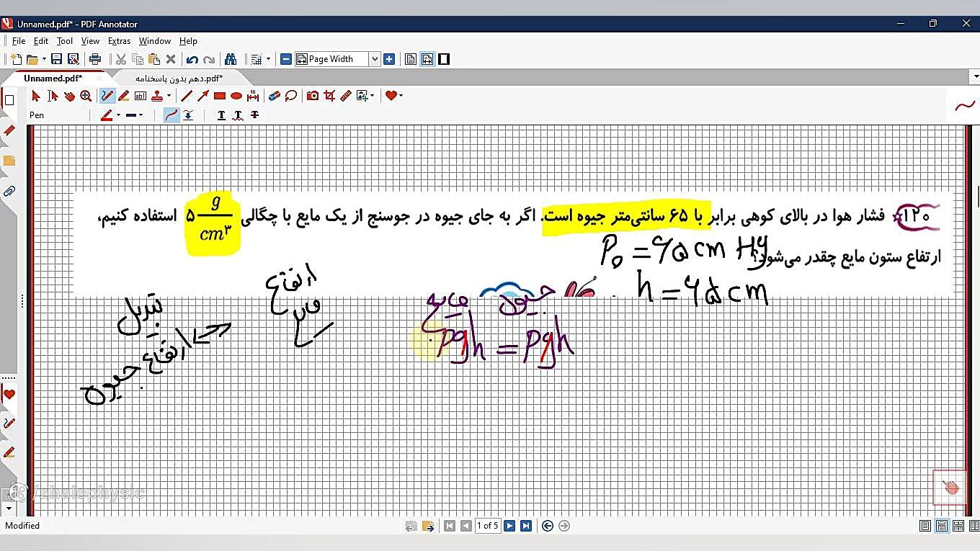Open the Window menu

(x=155, y=41)
